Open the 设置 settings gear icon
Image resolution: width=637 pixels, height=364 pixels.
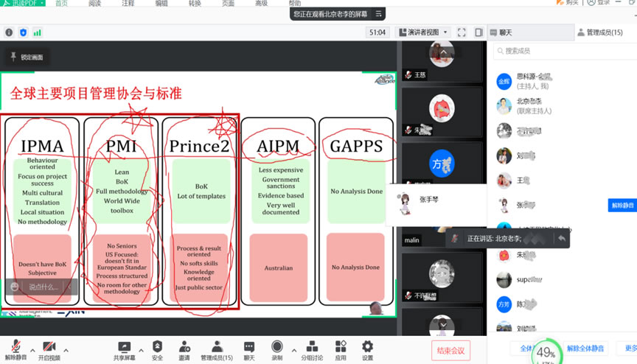tap(367, 350)
